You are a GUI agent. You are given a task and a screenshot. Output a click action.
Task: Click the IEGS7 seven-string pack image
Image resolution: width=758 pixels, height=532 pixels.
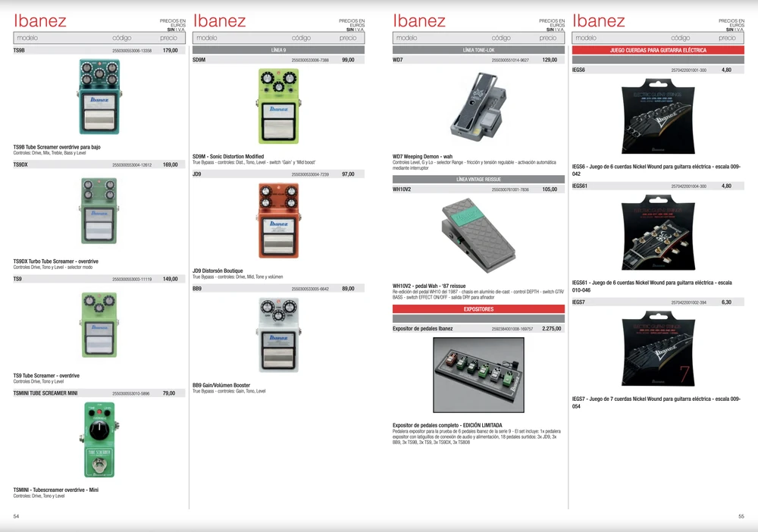[x=658, y=349]
